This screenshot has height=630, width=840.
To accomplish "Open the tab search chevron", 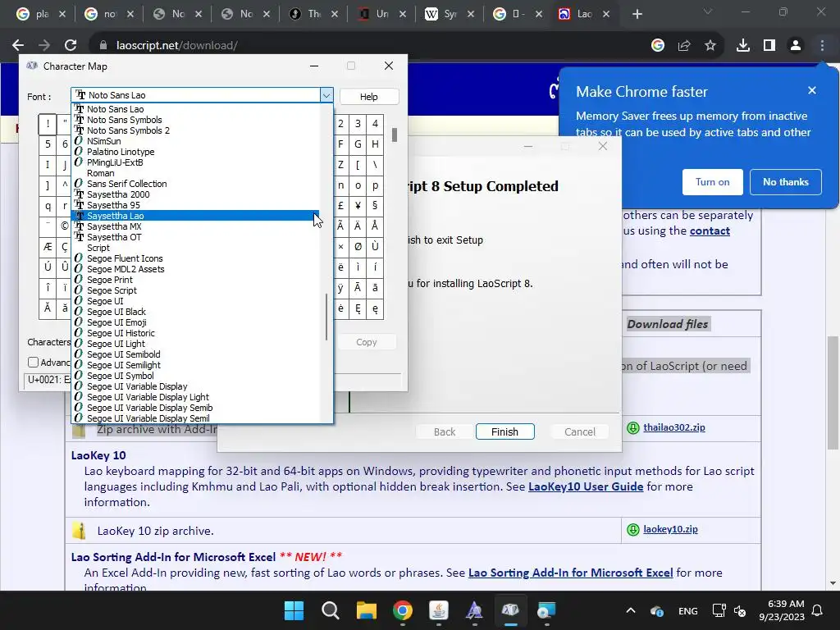I will [x=708, y=11].
